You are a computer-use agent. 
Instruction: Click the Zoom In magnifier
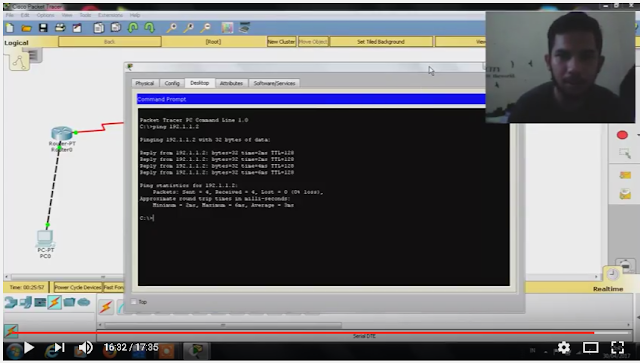172,28
